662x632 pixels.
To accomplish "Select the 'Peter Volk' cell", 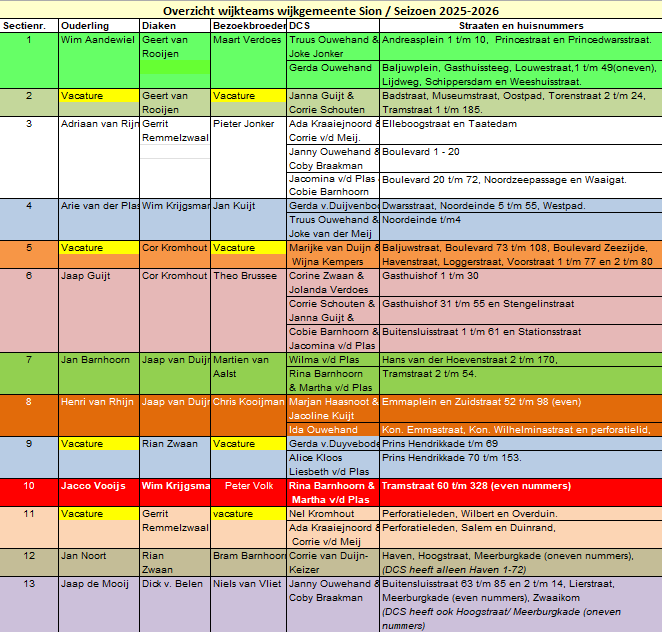I will tap(249, 486).
